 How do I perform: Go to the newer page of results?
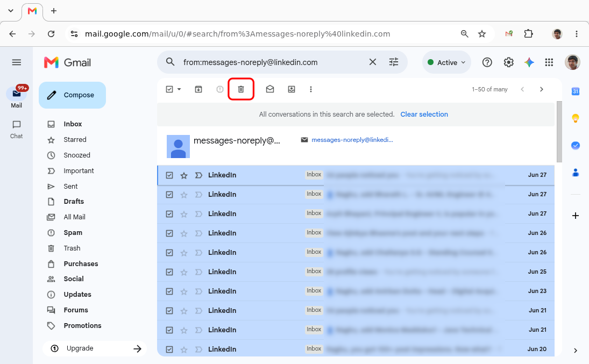pyautogui.click(x=522, y=89)
